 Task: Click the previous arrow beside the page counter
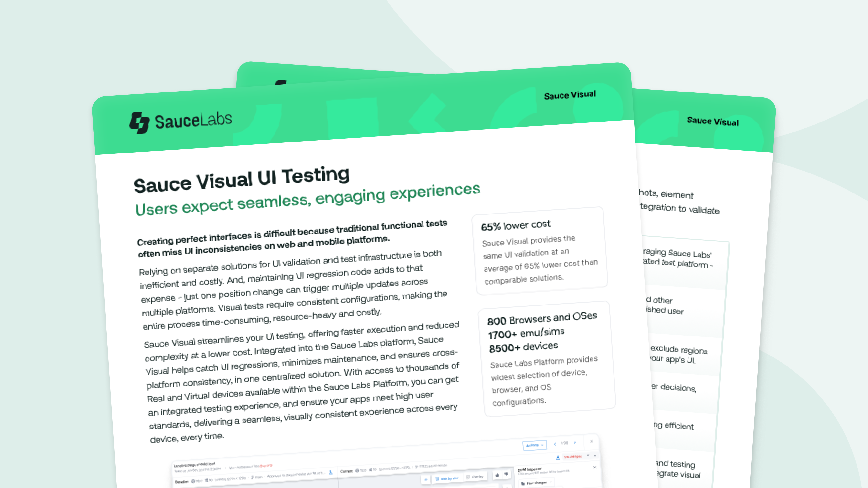click(x=555, y=444)
